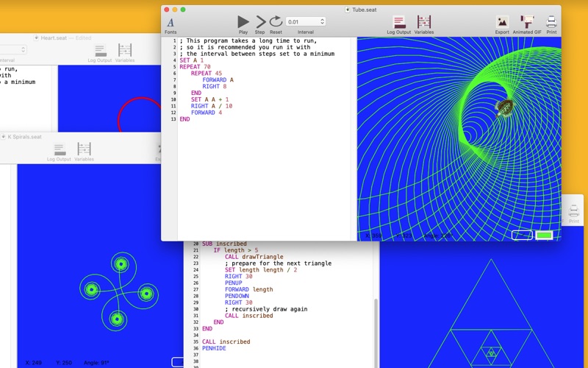Open Log Output in Heart.seat window

(x=100, y=53)
